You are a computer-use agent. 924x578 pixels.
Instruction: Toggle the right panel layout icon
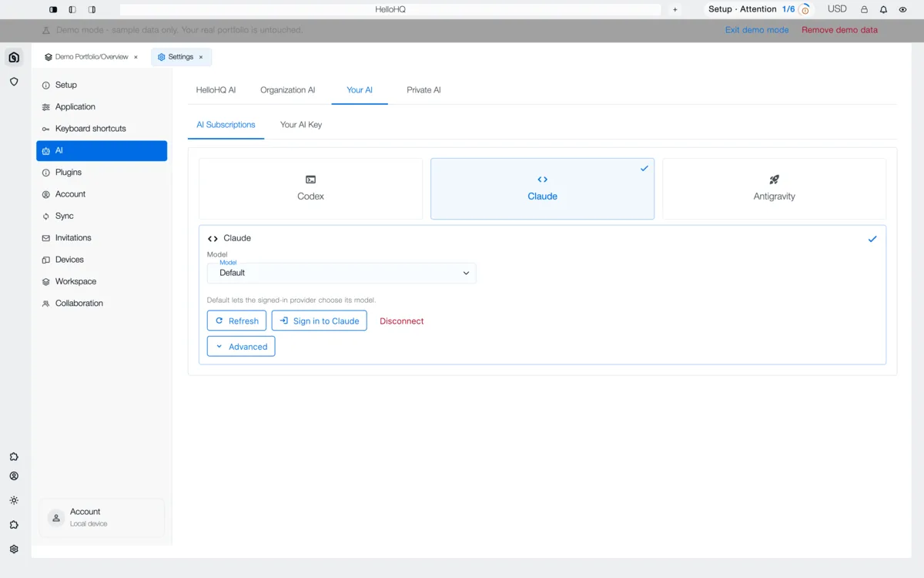click(x=92, y=9)
